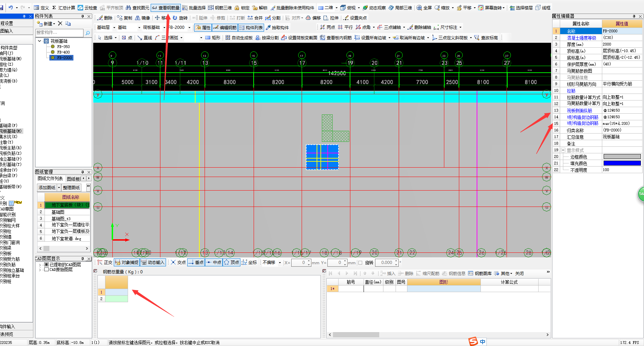
Task: Click 拾取构件 (pick component) tool
Action: pyautogui.click(x=277, y=27)
